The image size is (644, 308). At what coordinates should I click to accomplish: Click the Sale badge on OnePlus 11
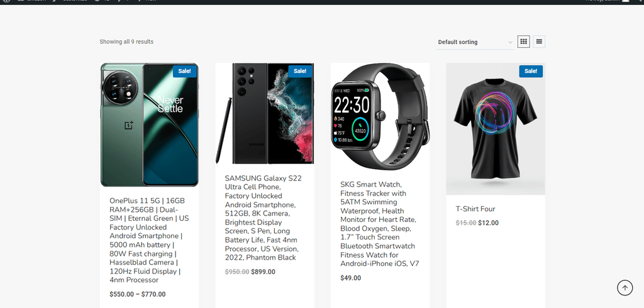click(184, 71)
